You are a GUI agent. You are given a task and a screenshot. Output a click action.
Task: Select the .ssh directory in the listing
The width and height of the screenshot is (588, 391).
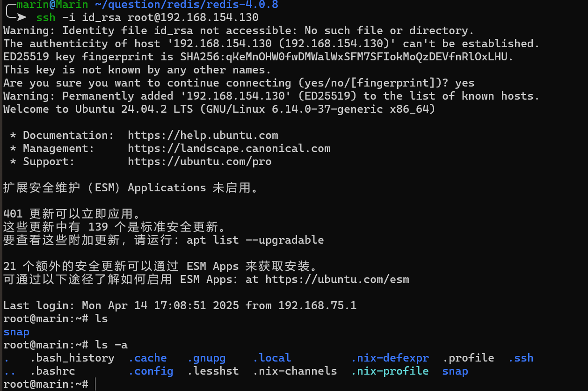[x=520, y=358]
